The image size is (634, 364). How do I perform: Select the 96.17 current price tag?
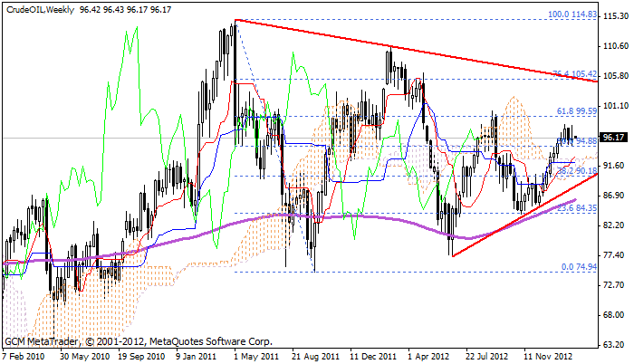(614, 137)
